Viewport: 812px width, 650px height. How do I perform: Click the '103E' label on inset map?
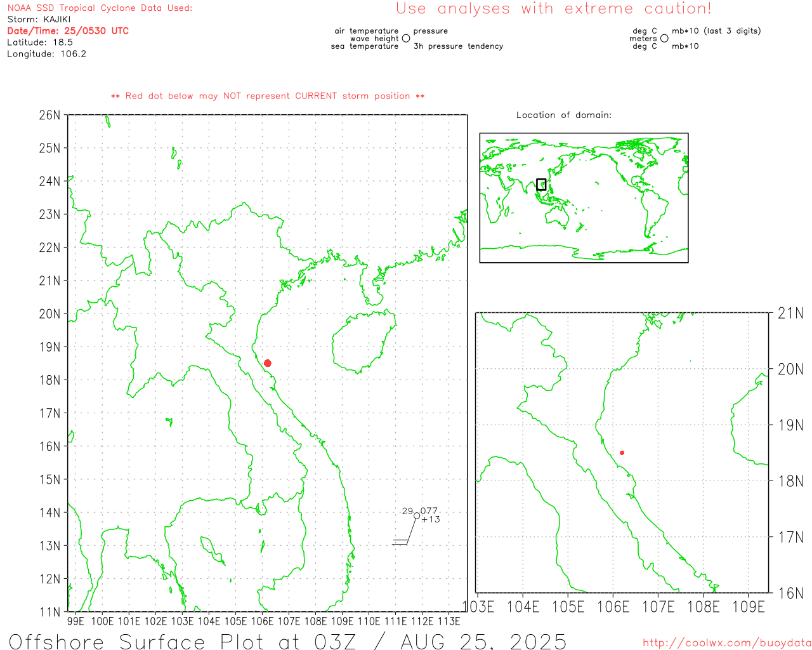tap(478, 607)
